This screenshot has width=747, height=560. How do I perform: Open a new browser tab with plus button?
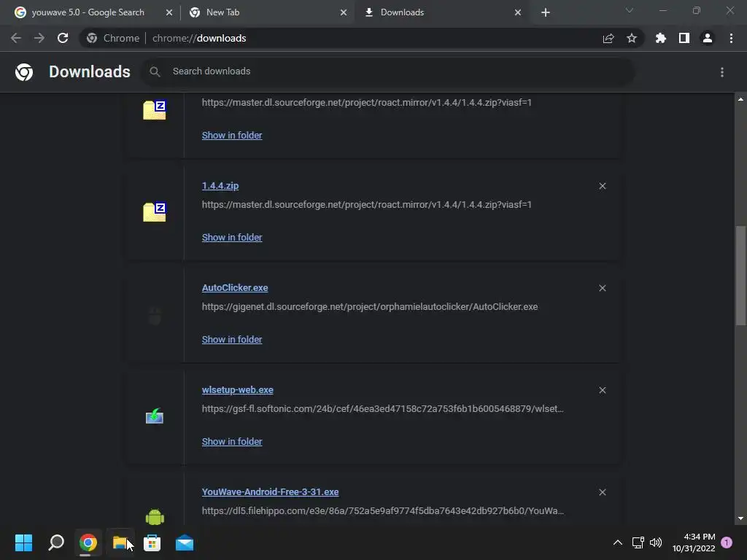(x=546, y=12)
